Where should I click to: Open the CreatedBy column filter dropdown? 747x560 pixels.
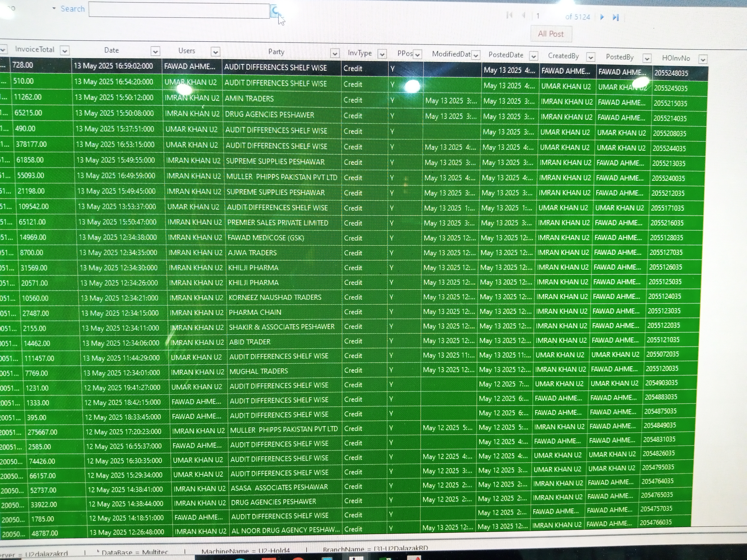tap(590, 57)
